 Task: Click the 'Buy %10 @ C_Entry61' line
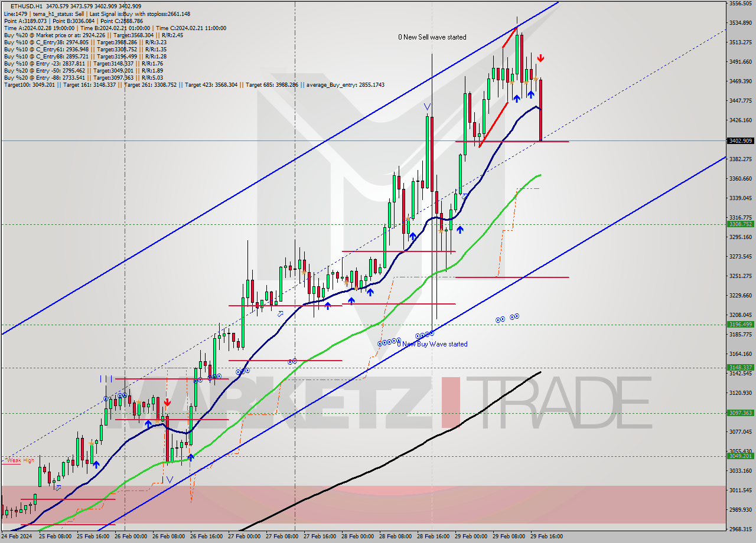pos(85,49)
